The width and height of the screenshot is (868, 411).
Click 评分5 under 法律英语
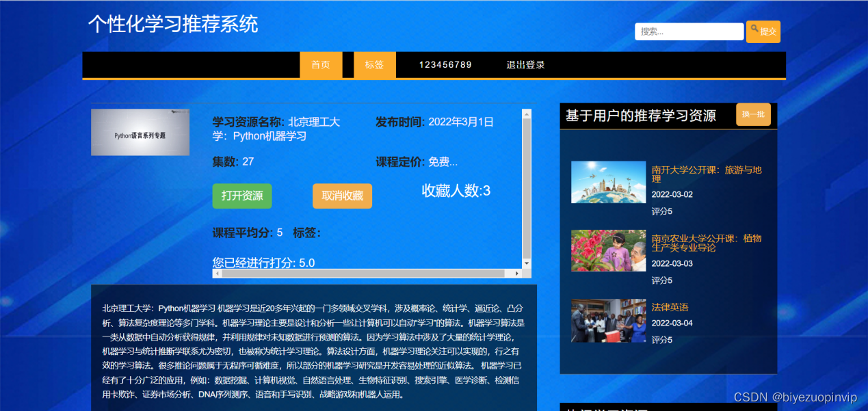(661, 340)
